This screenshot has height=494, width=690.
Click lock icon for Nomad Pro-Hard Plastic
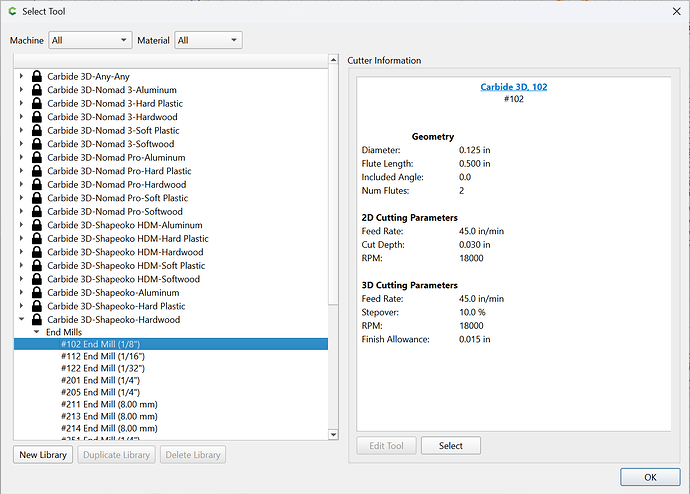coord(37,171)
